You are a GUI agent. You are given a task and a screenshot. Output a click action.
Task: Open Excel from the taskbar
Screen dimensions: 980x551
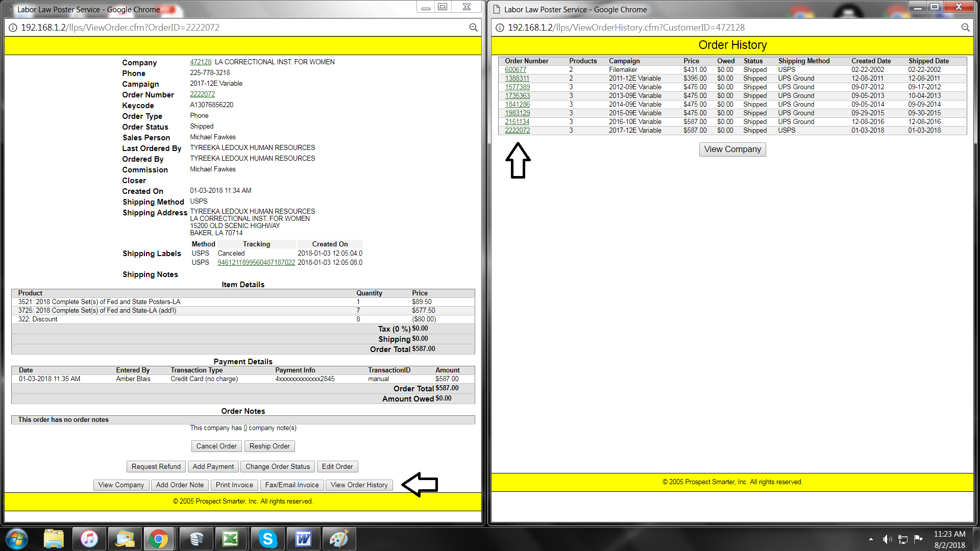[231, 539]
